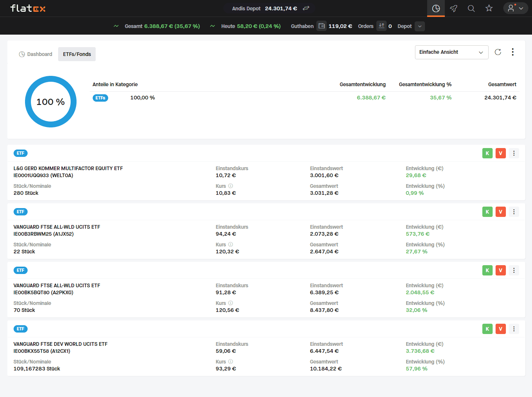
Task: Buy Vanguard Dev World A12CX1 via K button
Action: [487, 329]
